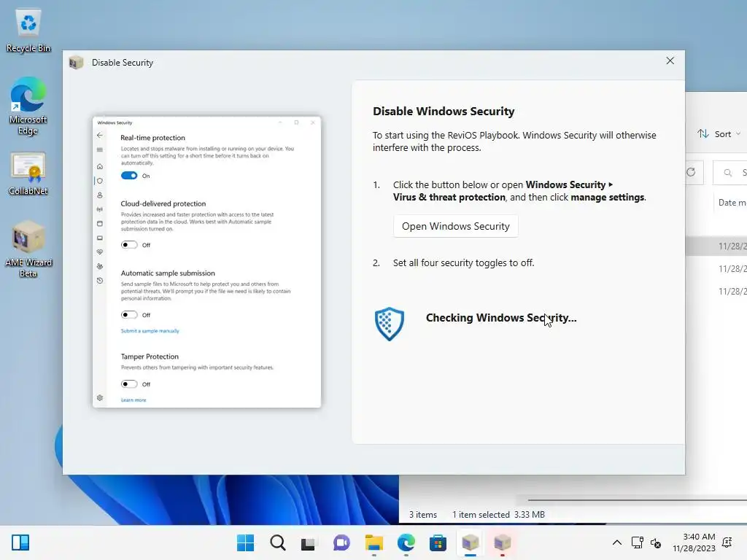Click settings gear in Windows Security preview
The image size is (747, 560).
click(99, 397)
